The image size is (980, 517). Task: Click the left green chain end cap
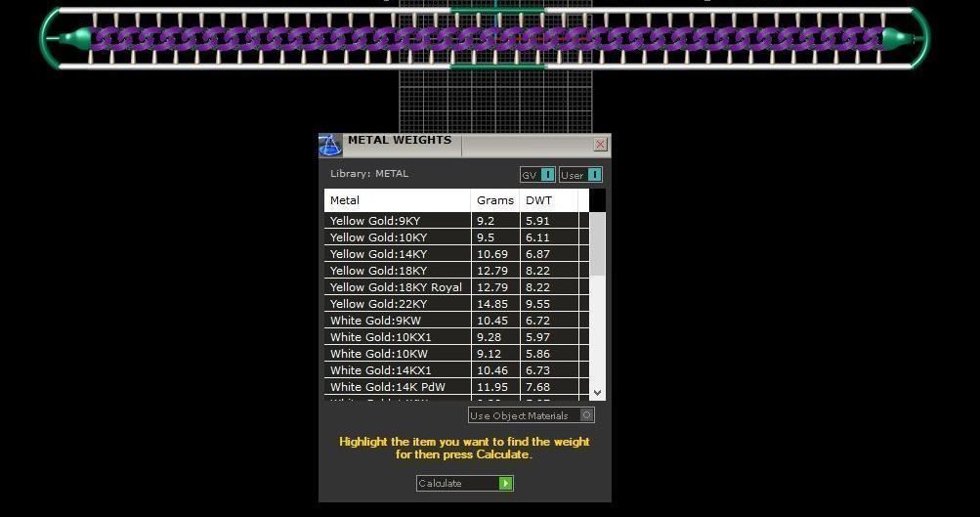(x=75, y=38)
